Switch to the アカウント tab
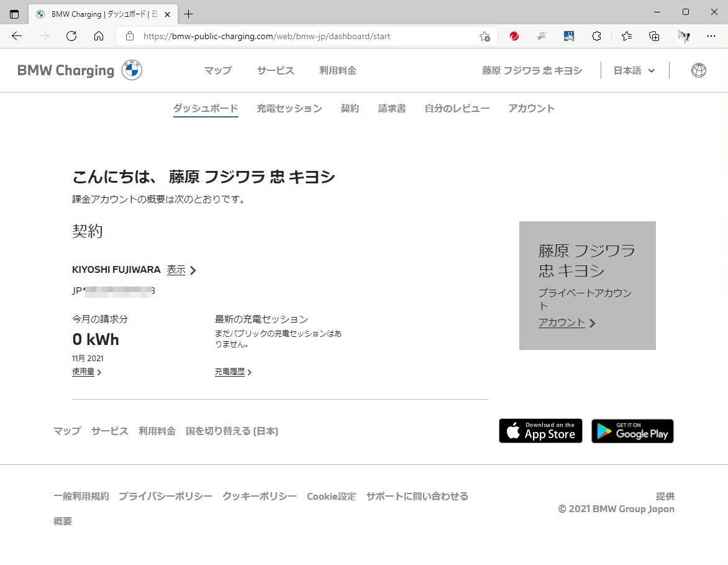This screenshot has width=728, height=565. tap(531, 109)
